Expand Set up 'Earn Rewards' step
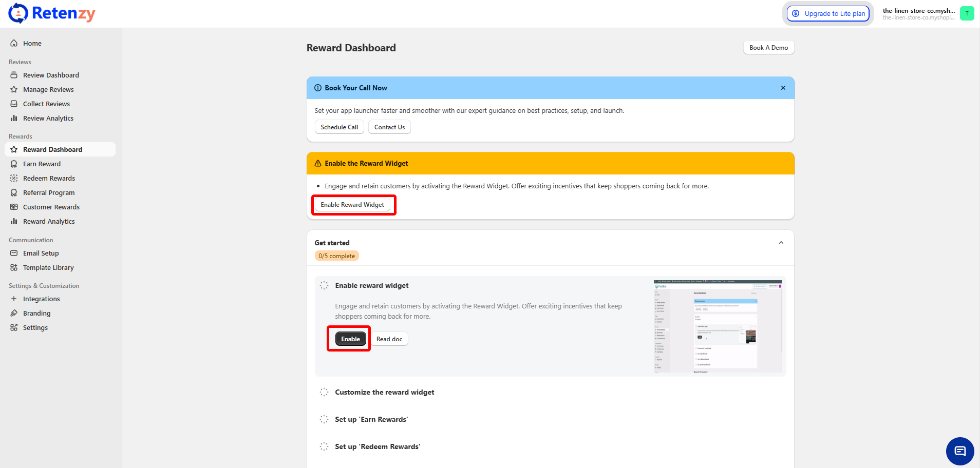 tap(371, 420)
